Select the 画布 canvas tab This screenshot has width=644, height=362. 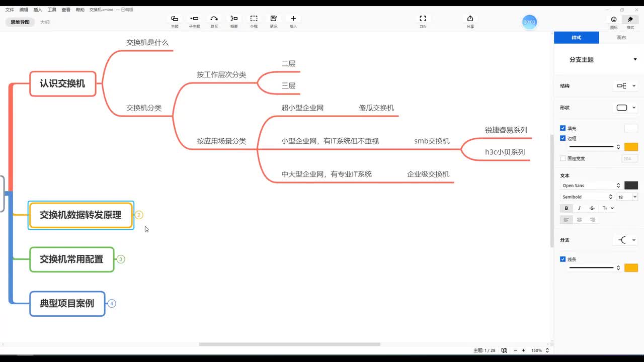[621, 38]
